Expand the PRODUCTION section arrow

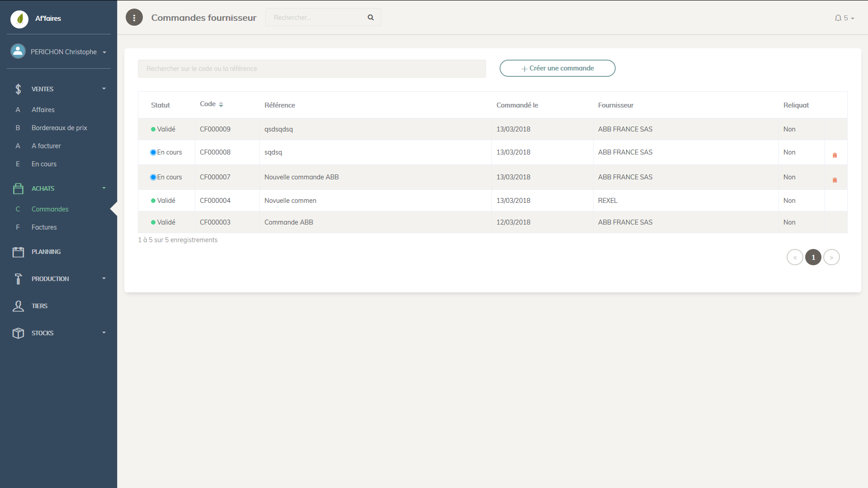click(x=104, y=278)
